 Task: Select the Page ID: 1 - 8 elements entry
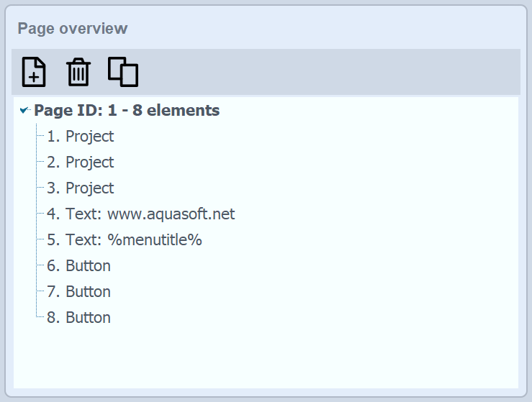pos(127,111)
